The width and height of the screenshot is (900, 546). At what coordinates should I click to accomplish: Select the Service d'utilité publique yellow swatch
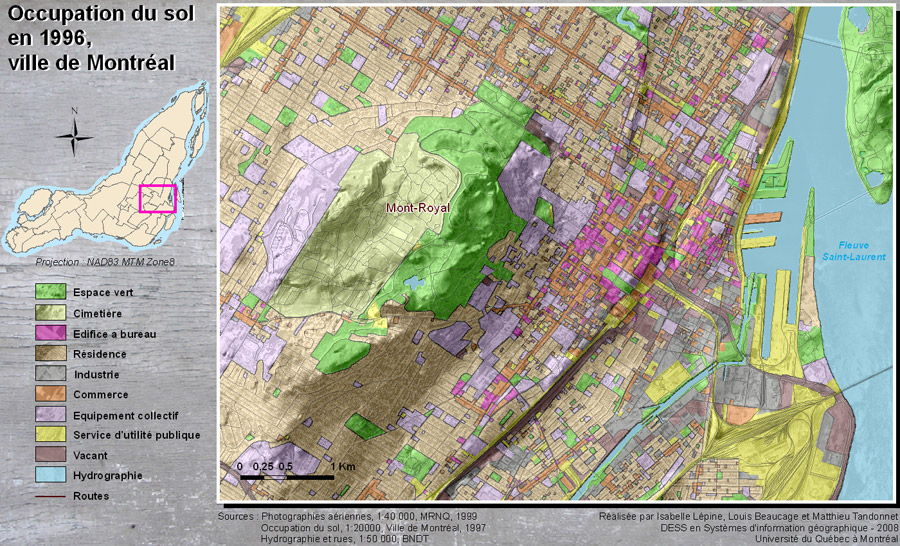point(51,435)
